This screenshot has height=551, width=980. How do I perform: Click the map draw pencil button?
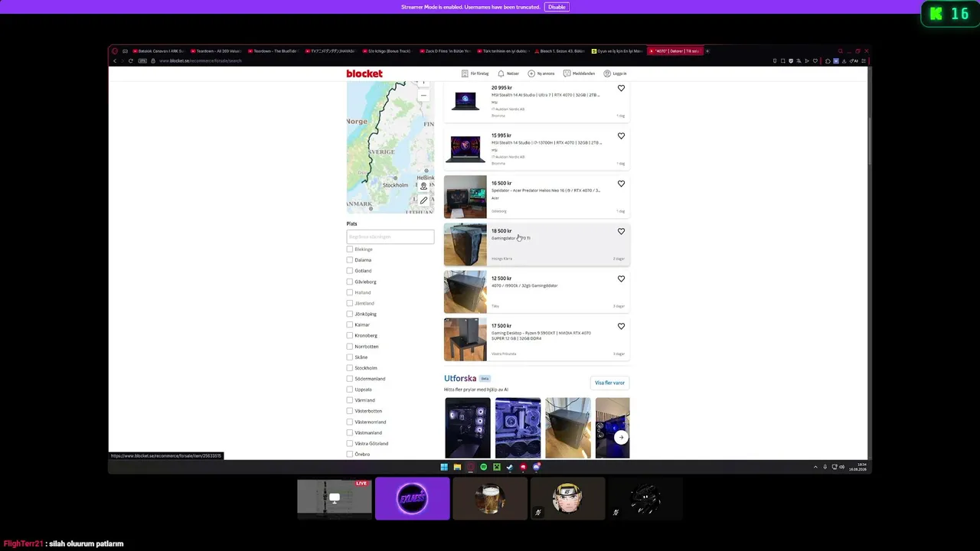(423, 201)
